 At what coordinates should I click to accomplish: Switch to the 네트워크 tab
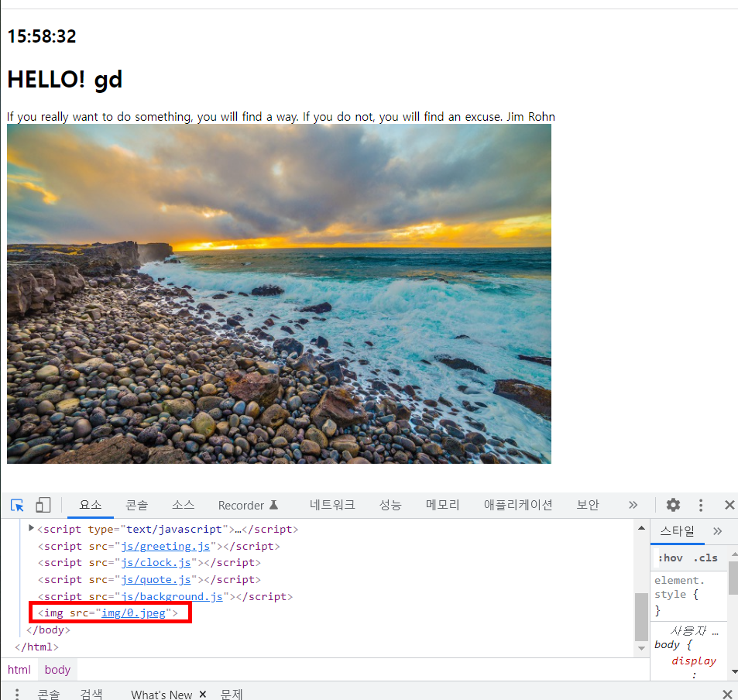(332, 505)
